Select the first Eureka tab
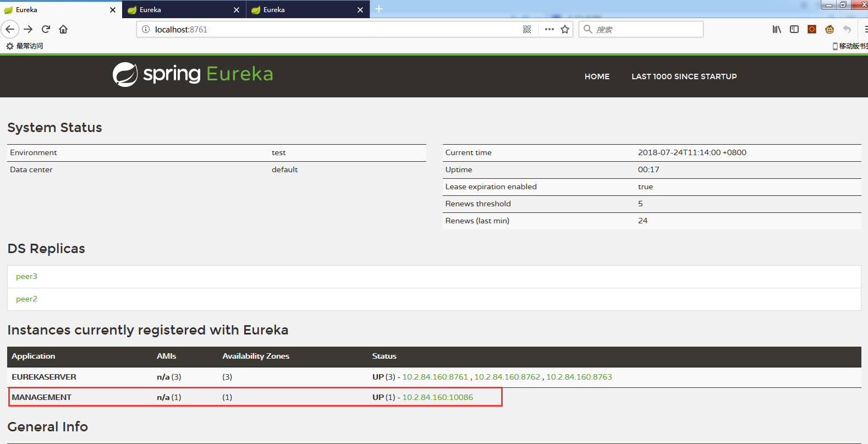868x444 pixels. (61, 10)
